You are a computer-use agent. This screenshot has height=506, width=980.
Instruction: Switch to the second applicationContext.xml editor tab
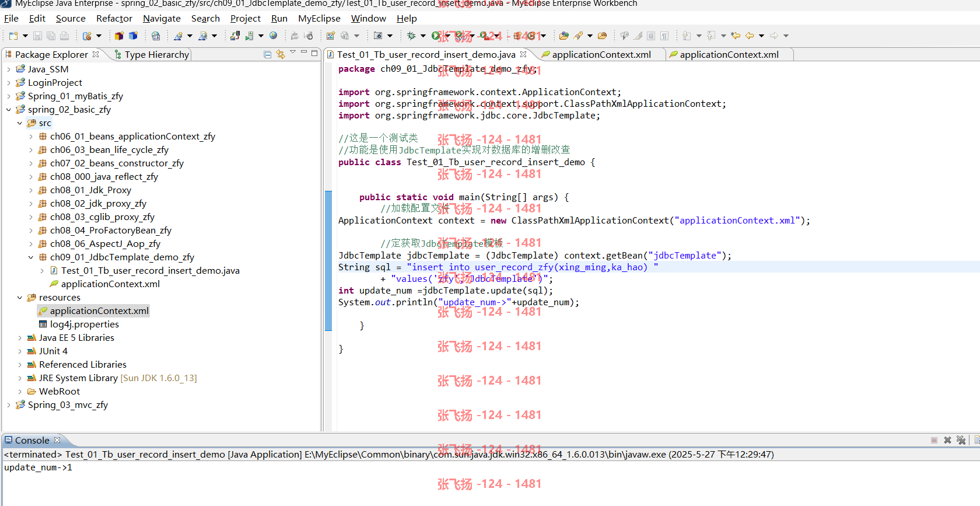tap(729, 54)
